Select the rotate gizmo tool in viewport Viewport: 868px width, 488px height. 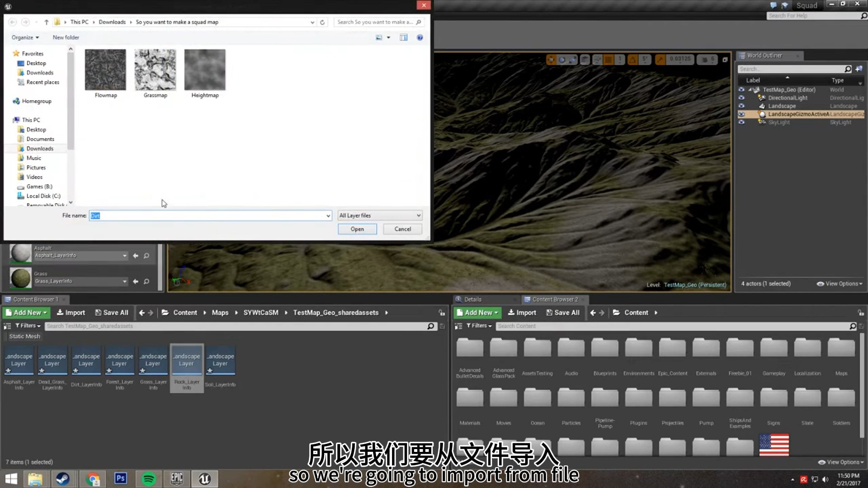click(x=562, y=60)
